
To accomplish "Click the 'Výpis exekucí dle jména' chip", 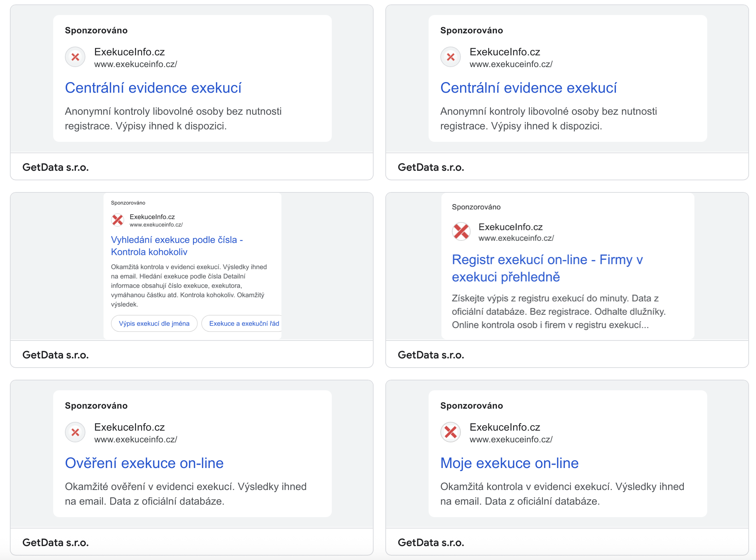I will [154, 324].
